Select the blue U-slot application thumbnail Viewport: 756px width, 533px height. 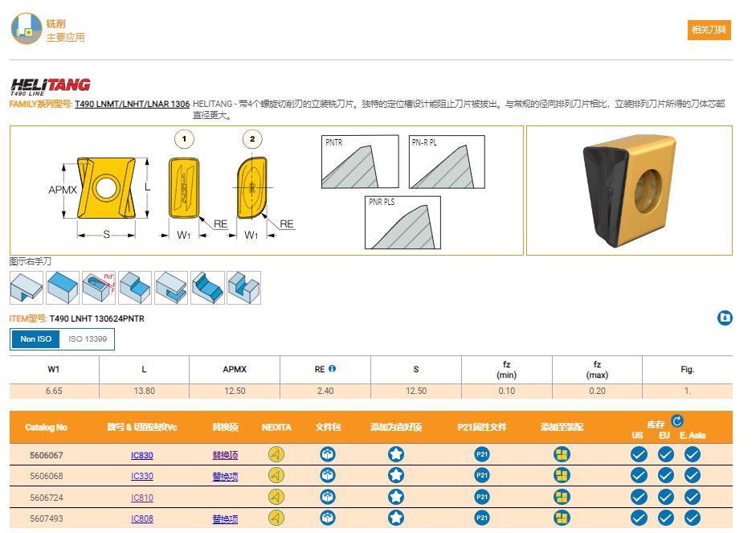(x=244, y=288)
